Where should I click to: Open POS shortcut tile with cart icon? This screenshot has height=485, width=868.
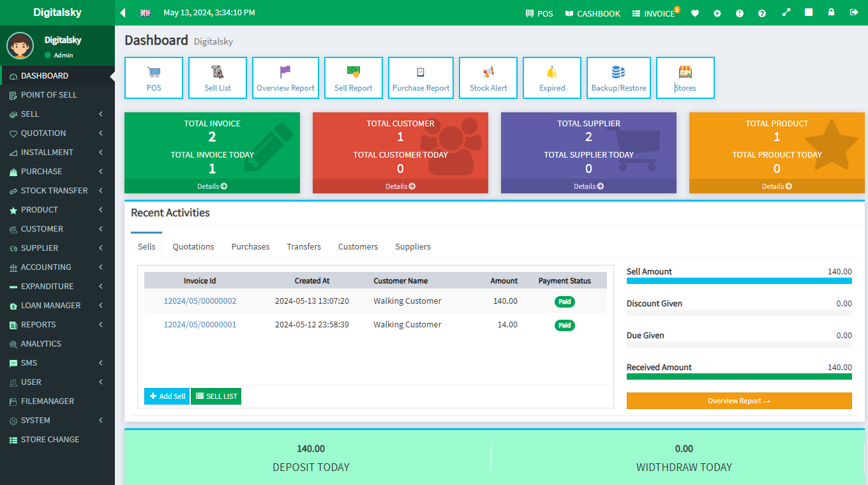154,78
